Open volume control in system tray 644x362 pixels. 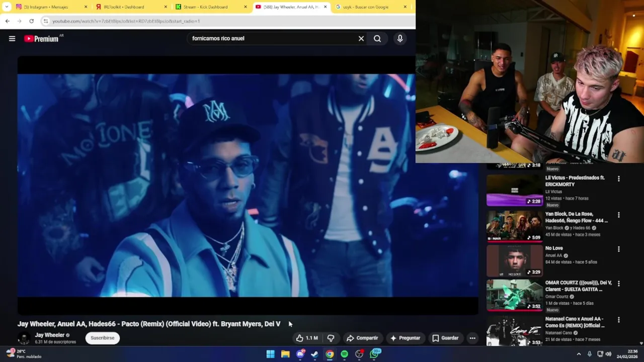(608, 354)
